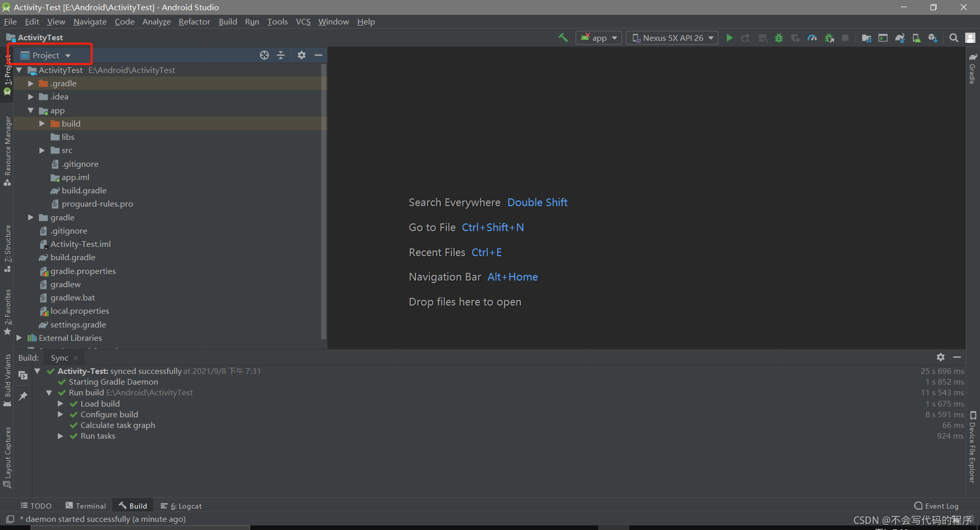Collapse the app module folder
The width and height of the screenshot is (980, 530).
coord(31,110)
